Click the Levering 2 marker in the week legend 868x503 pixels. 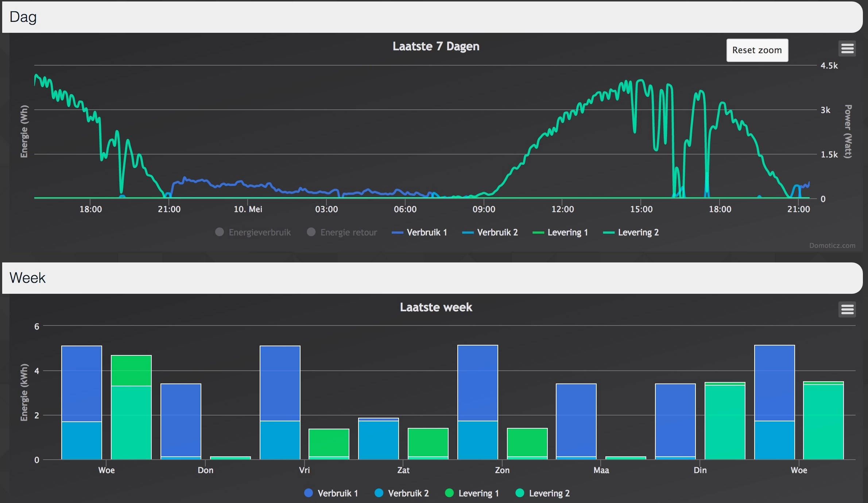coord(520,493)
